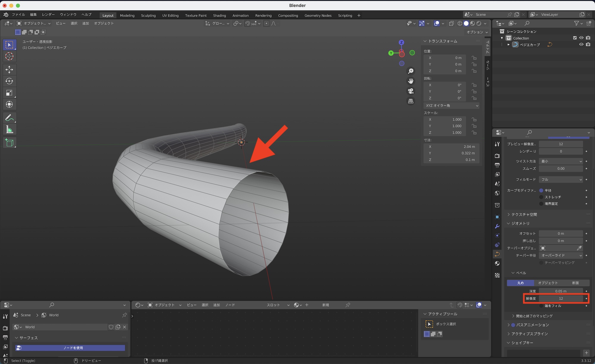Activate the 3D Cursor tool
Image resolution: width=595 pixels, height=364 pixels.
coord(9,56)
